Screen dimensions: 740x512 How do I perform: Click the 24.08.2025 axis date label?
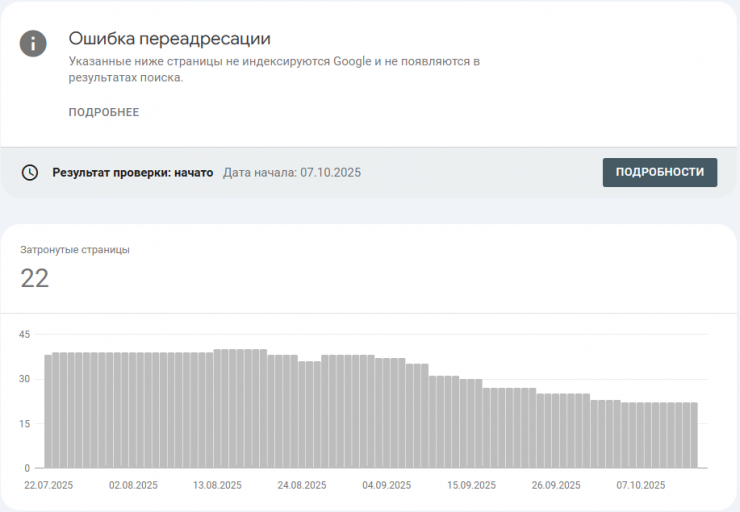click(302, 485)
